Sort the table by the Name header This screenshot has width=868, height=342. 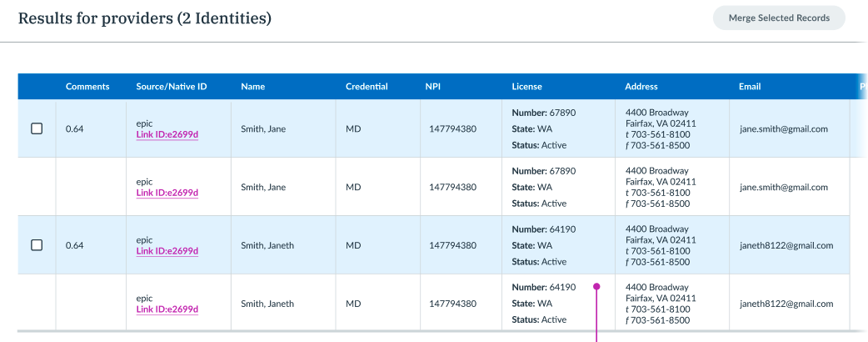[252, 87]
